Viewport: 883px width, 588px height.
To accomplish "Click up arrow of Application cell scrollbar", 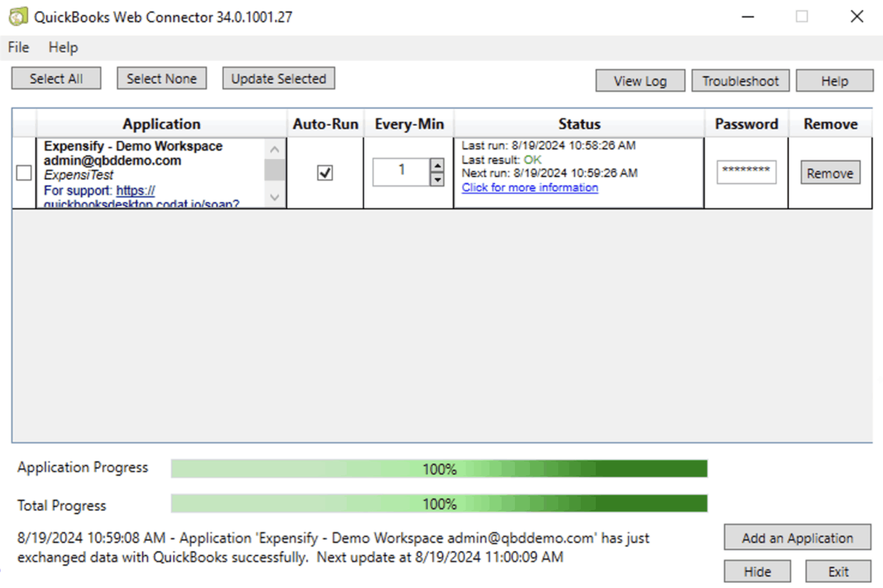I will 274,149.
